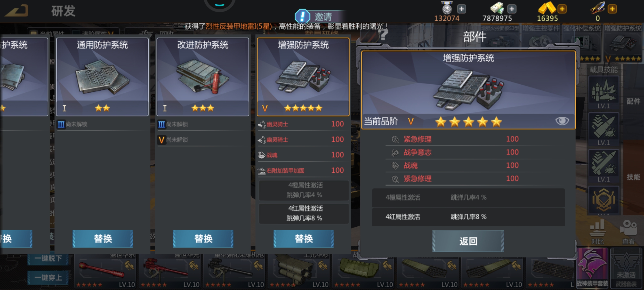Add cash via the plus beside 7878975
The width and height of the screenshot is (644, 290).
click(512, 9)
